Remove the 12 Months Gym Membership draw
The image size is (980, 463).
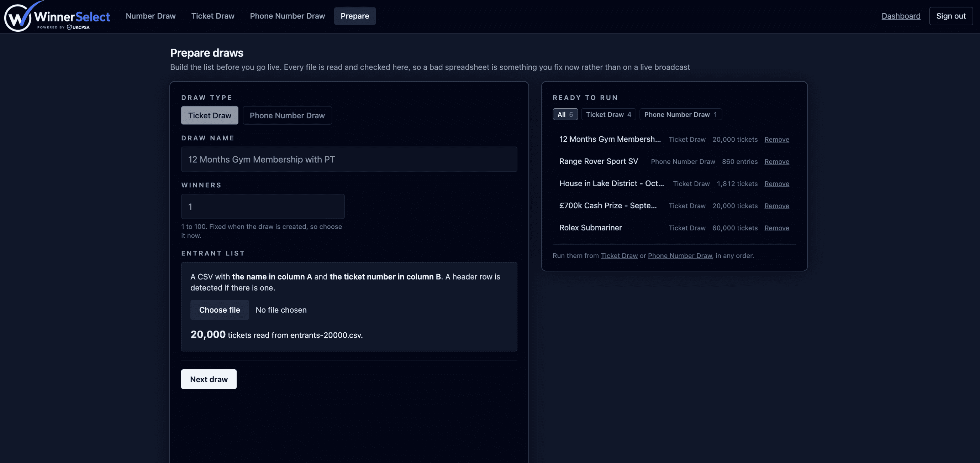(x=776, y=139)
